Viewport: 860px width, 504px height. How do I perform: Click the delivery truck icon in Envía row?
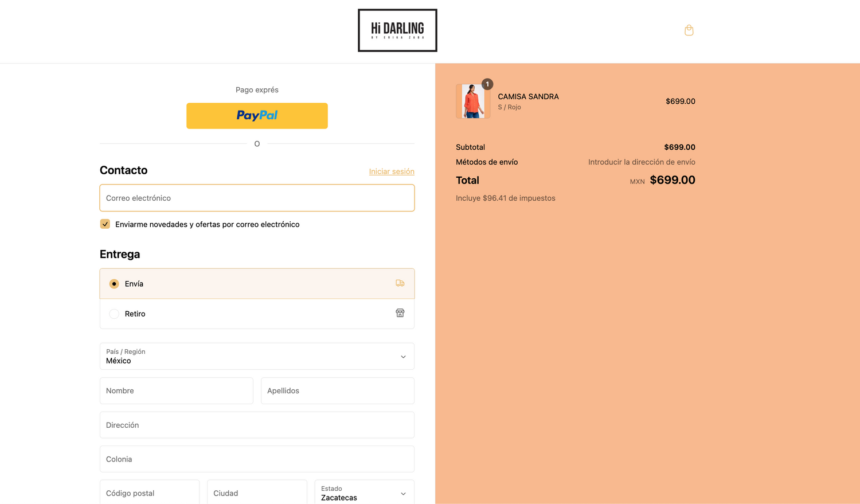[x=400, y=283]
